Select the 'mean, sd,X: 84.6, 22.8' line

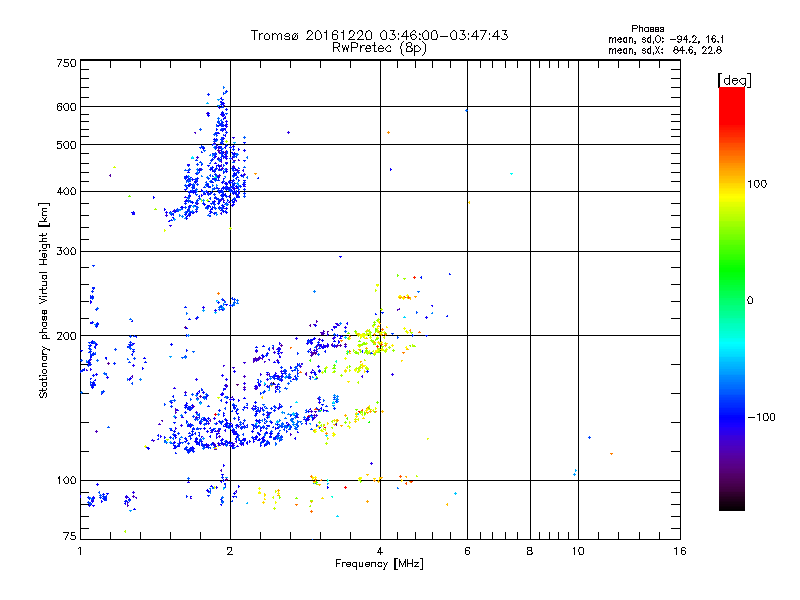[665, 50]
